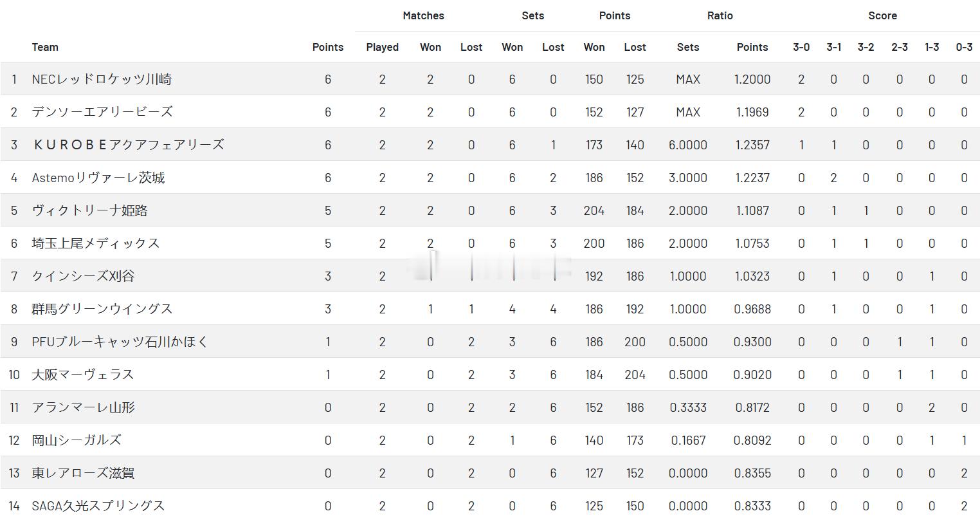Image resolution: width=980 pixels, height=529 pixels.
Task: Click the デンソーエアリービーズ team name
Action: tap(102, 112)
